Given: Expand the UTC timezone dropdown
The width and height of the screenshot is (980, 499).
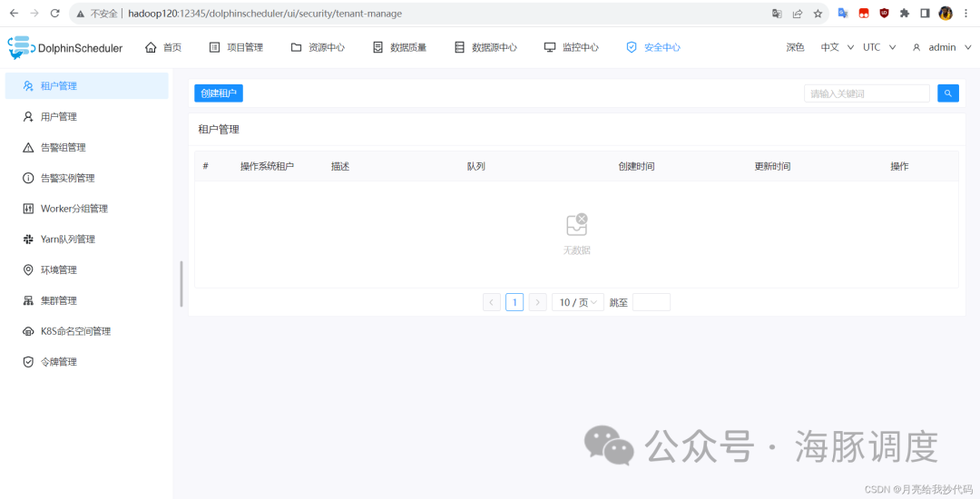Looking at the screenshot, I should [879, 47].
